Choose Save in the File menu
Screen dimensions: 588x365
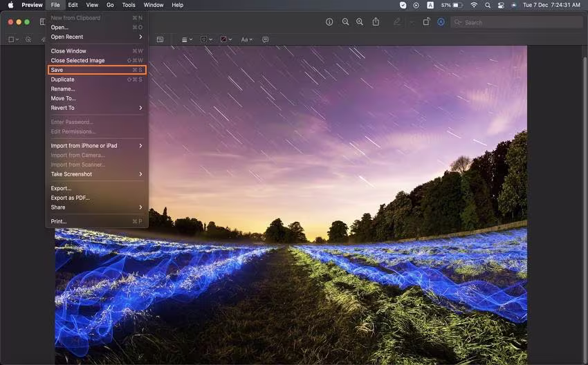[x=97, y=70]
